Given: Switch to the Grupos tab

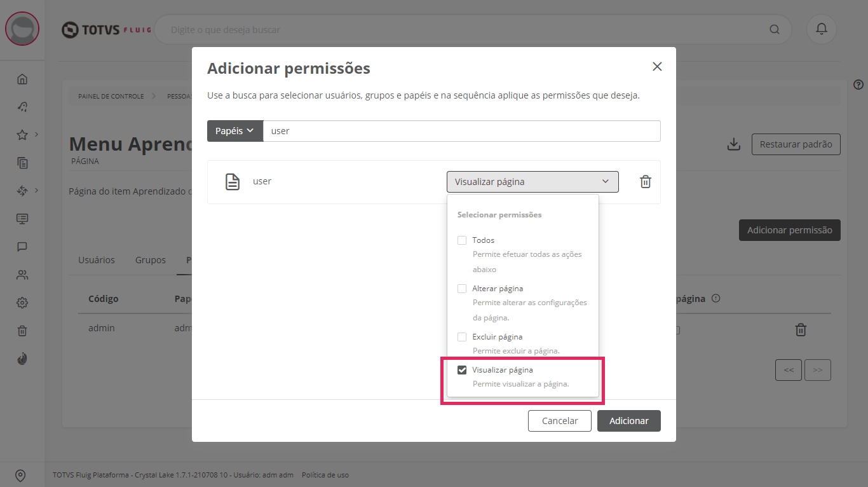Looking at the screenshot, I should click(x=150, y=260).
